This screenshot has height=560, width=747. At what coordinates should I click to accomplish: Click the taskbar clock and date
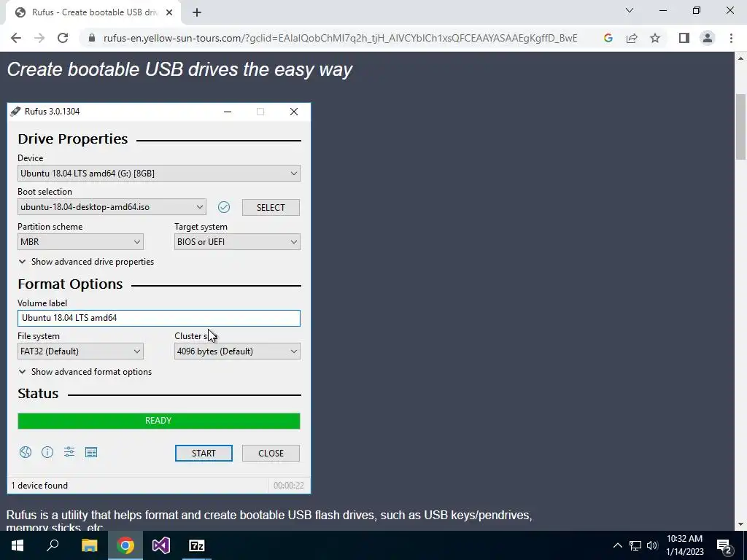click(684, 545)
